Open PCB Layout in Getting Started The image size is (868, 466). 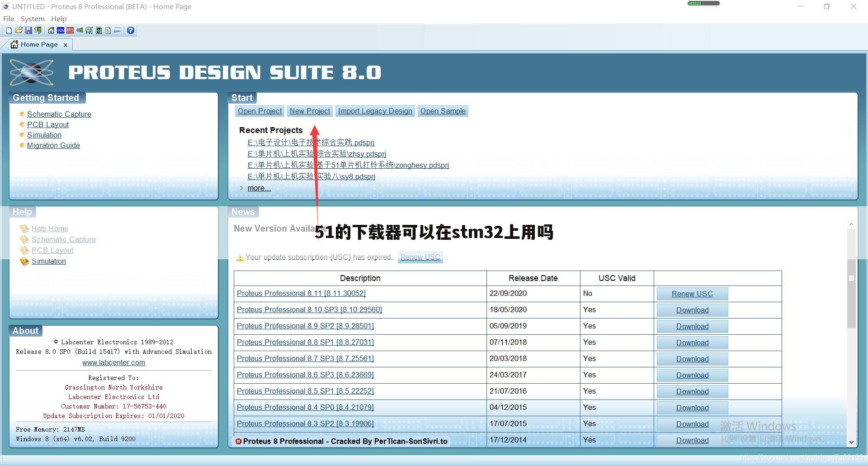[x=48, y=124]
